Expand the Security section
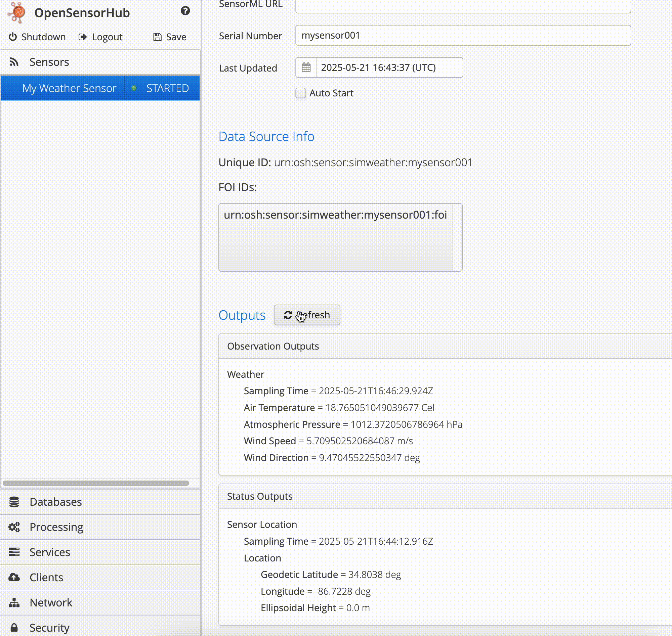This screenshot has height=636, width=672. pos(49,628)
